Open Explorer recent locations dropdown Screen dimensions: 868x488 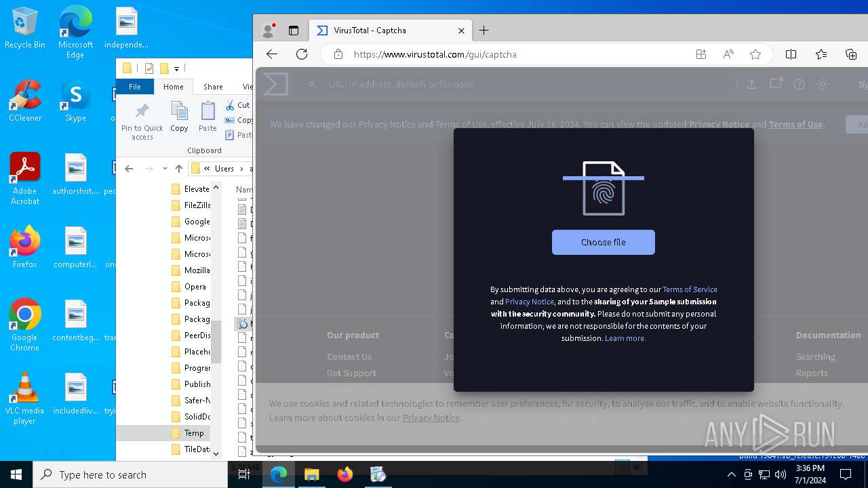pos(165,168)
